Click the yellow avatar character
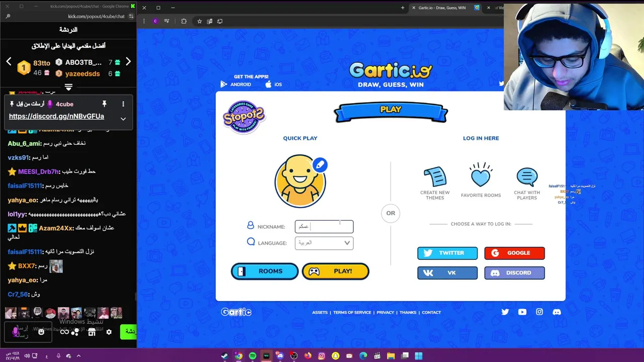This screenshot has width=644, height=362. [x=300, y=181]
